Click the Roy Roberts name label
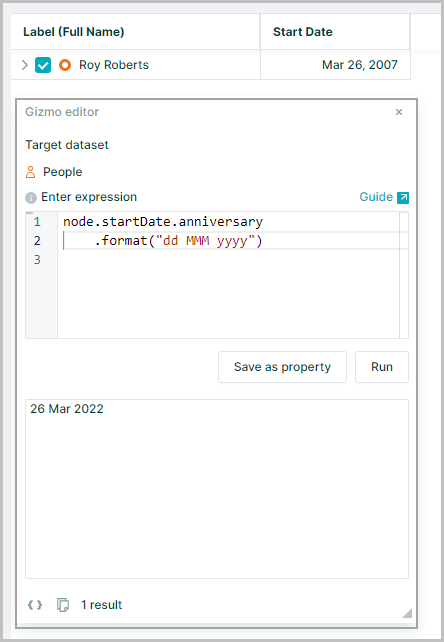 click(x=114, y=65)
